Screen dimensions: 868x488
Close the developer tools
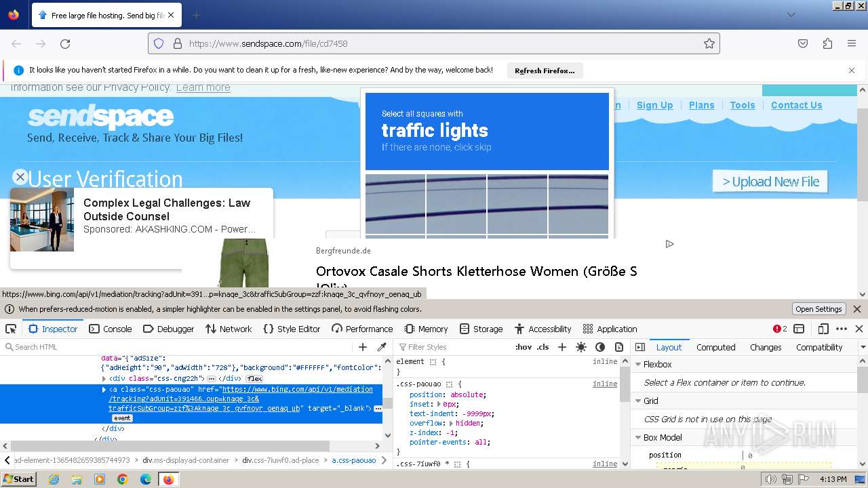click(859, 329)
